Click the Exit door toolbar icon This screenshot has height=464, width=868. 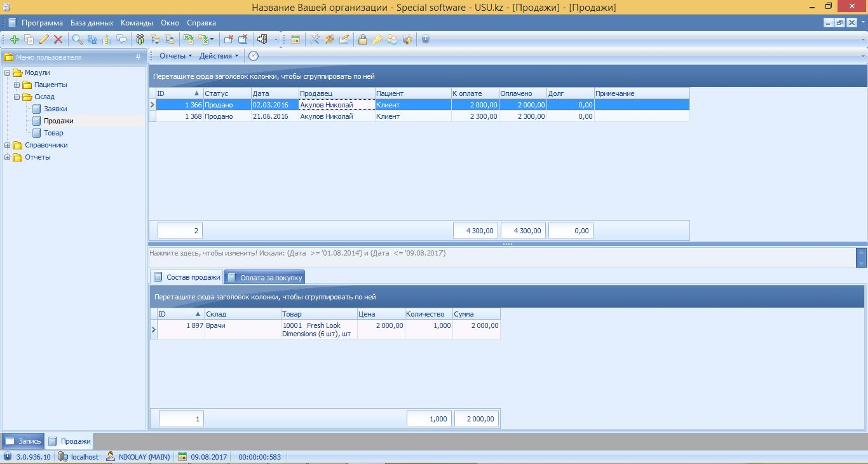(262, 39)
